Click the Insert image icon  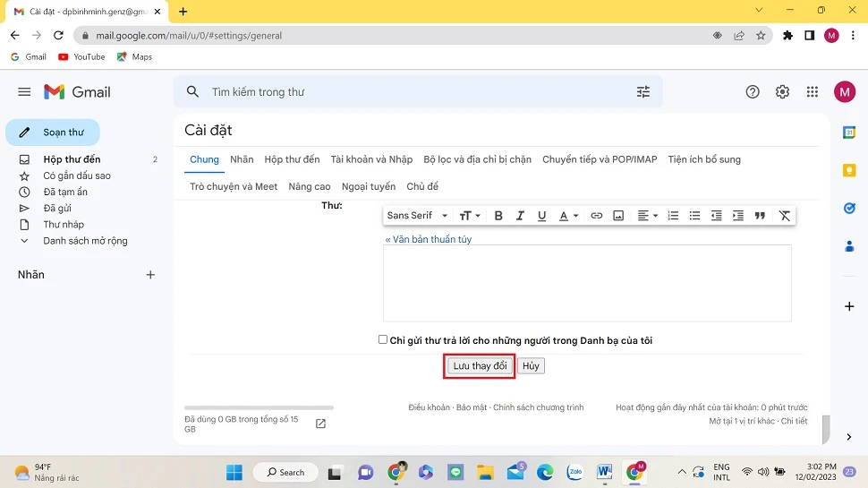(x=618, y=216)
